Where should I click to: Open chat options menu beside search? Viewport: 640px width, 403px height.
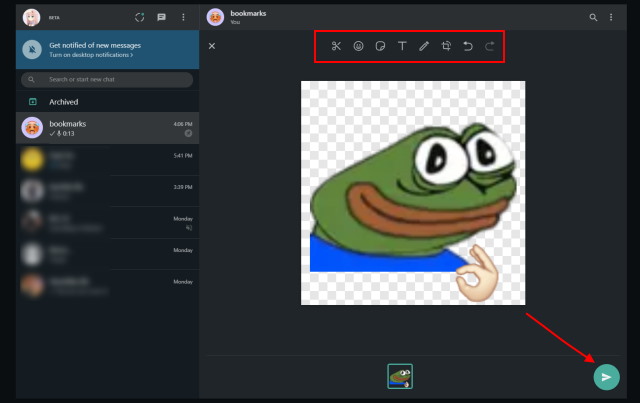pyautogui.click(x=611, y=17)
